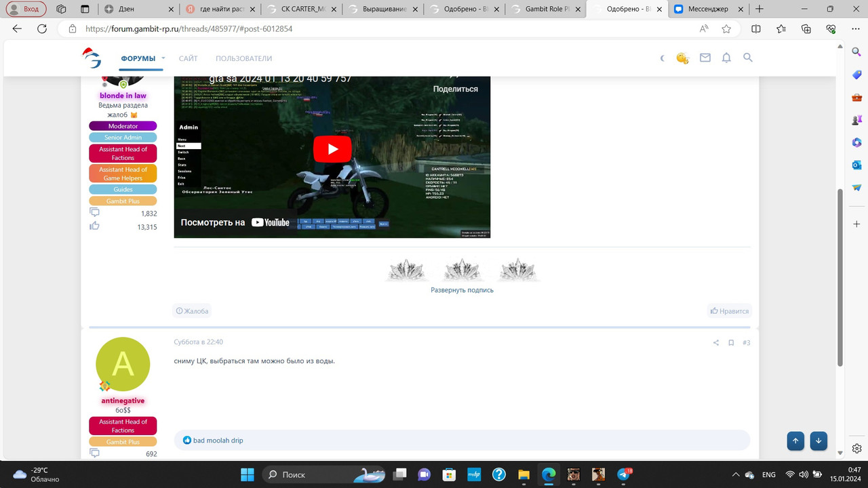Open post date Суббота в 22:40
868x488 pixels.
tap(198, 342)
